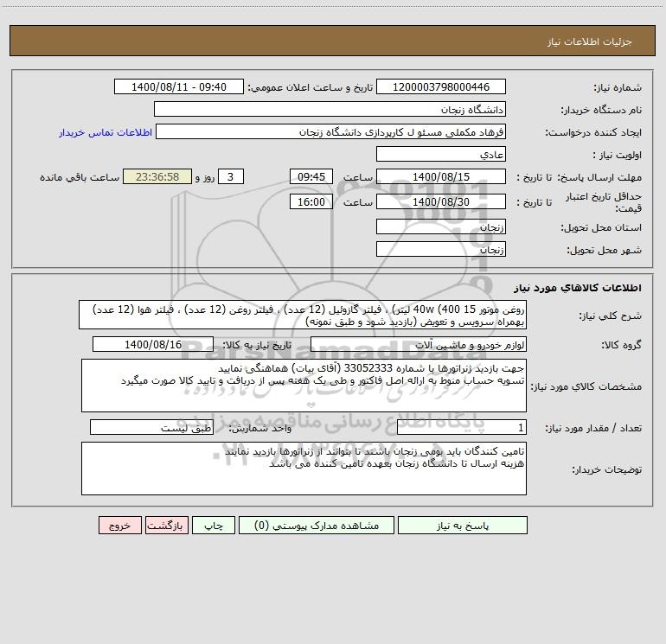This screenshot has height=644, width=666.
Task: Click the label 'توضیحات خریدار:'
Action: click(606, 470)
